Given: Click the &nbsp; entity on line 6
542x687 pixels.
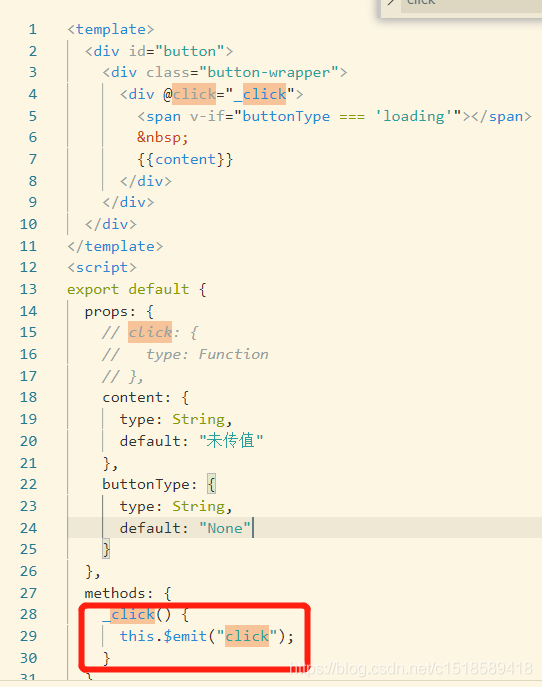Looking at the screenshot, I should tap(163, 138).
